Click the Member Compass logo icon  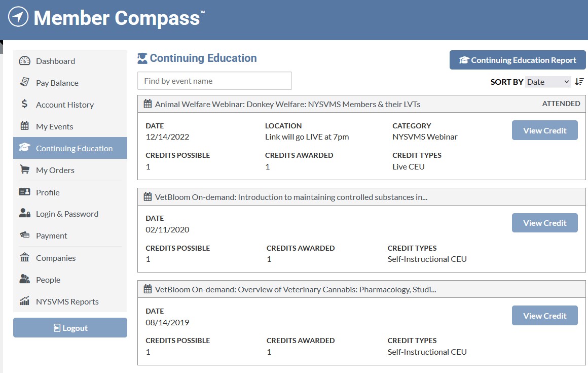18,17
